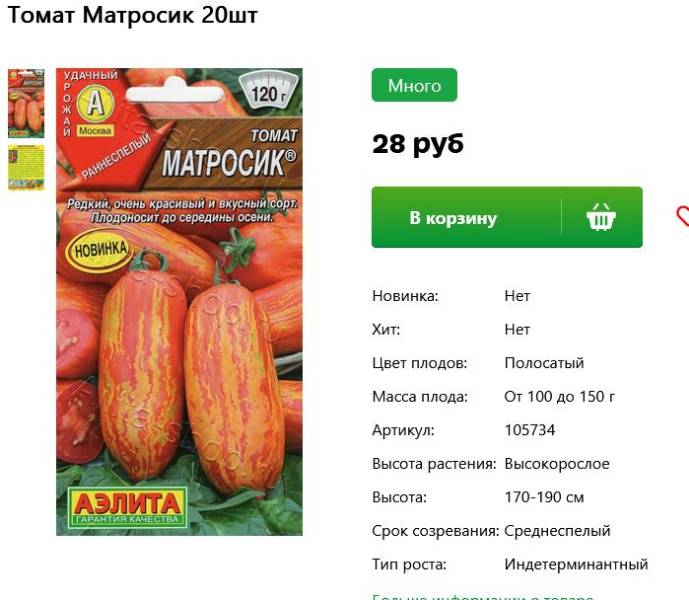Click the Высокорослое plant height value

coord(557,463)
